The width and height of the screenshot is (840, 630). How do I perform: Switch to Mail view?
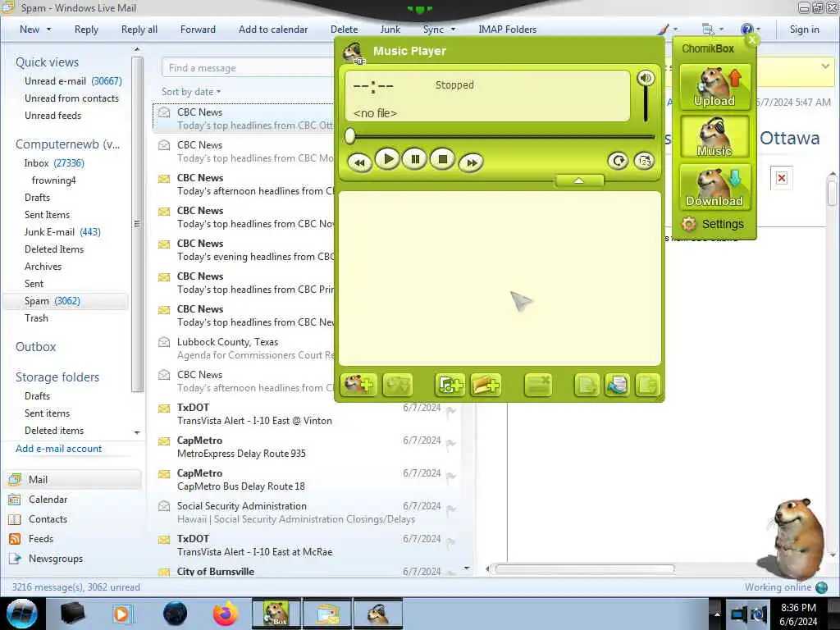[x=73, y=479]
